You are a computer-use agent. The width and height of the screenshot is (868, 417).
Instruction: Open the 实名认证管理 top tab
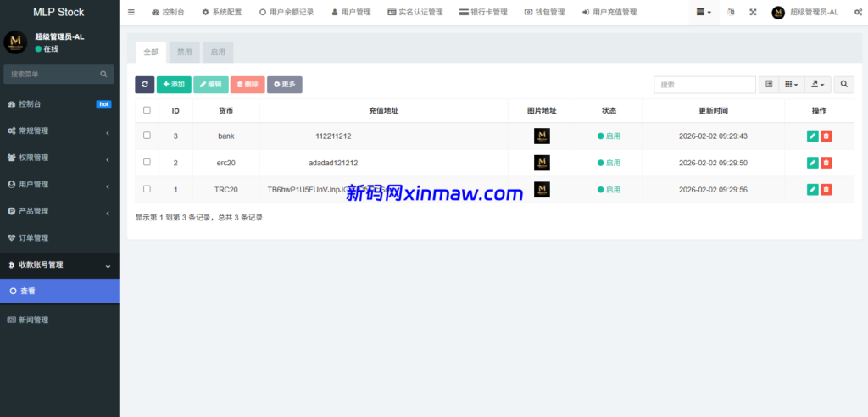415,12
